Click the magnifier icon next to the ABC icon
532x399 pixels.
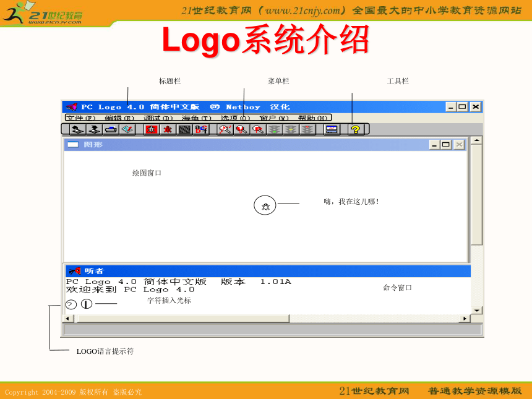pyautogui.click(x=225, y=129)
